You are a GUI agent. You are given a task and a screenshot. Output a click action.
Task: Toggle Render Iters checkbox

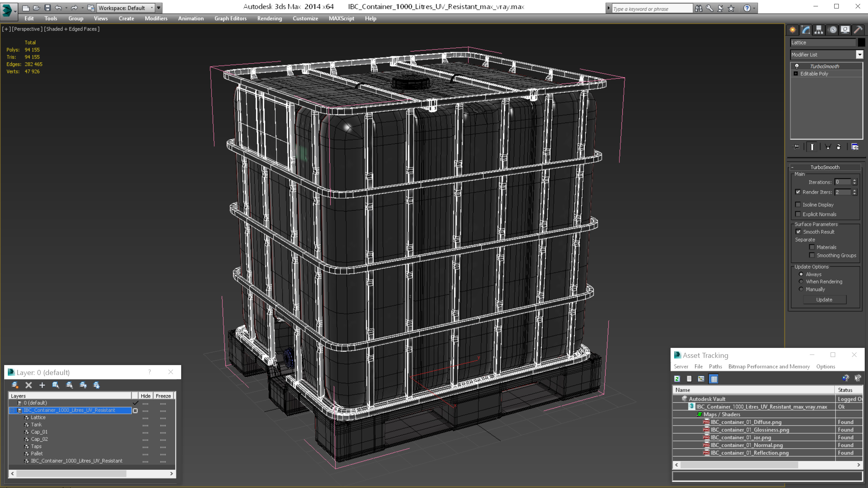coord(798,192)
